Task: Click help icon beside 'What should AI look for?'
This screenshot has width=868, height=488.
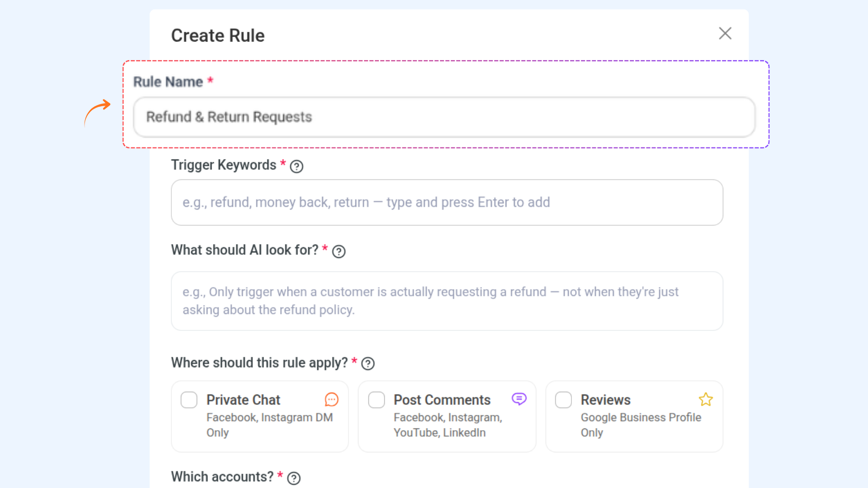Action: [x=339, y=252]
